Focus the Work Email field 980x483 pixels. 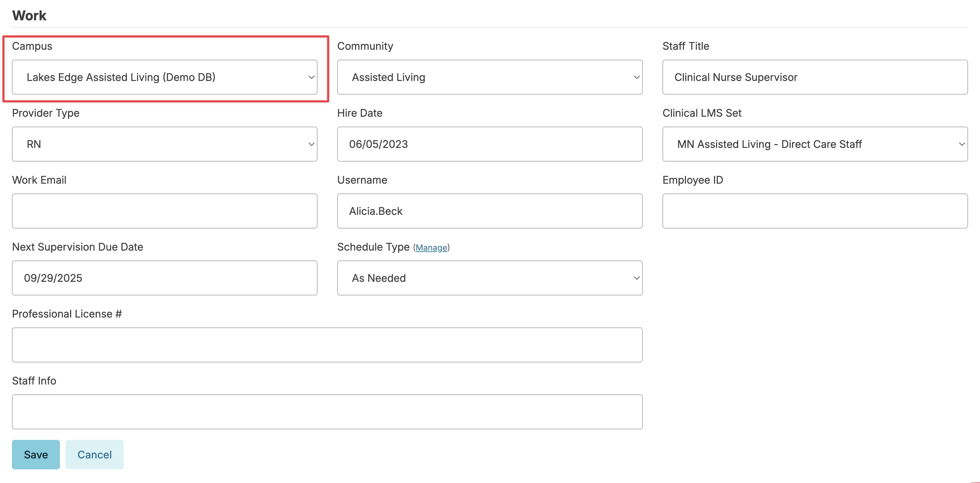pyautogui.click(x=164, y=211)
